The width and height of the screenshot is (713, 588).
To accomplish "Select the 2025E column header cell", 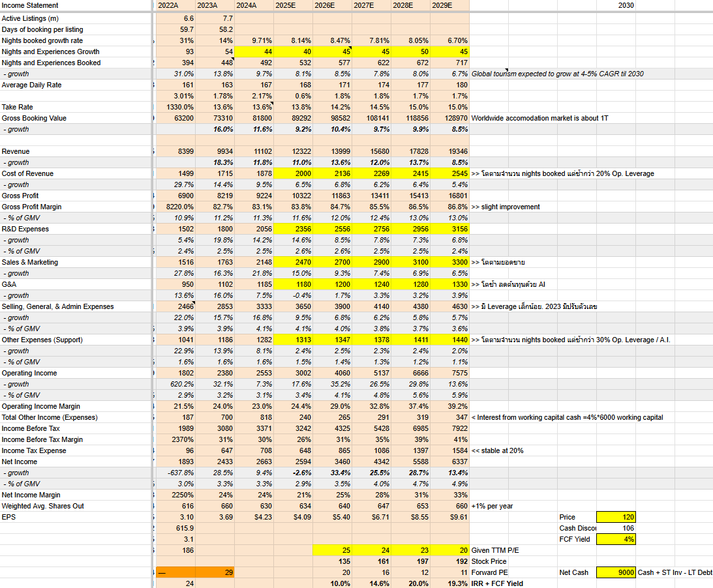I will pyautogui.click(x=293, y=5).
